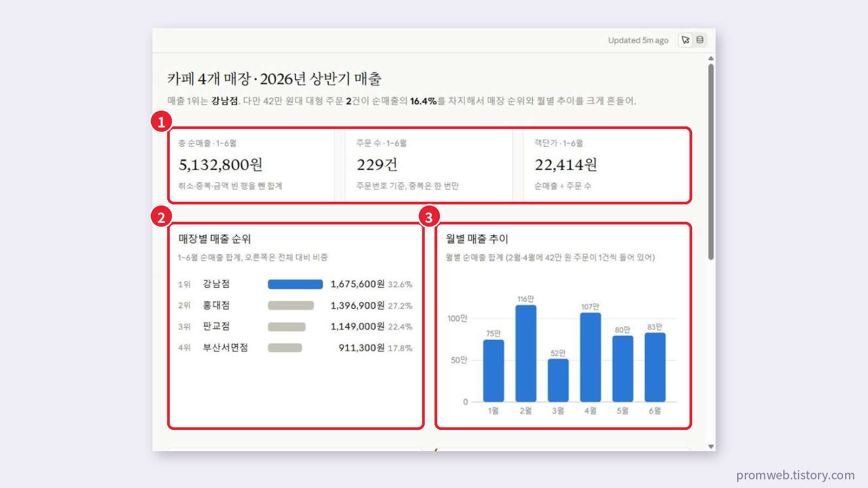Screen dimensions: 868x488
Task: Click the 52만 bar label
Action: pyautogui.click(x=558, y=353)
